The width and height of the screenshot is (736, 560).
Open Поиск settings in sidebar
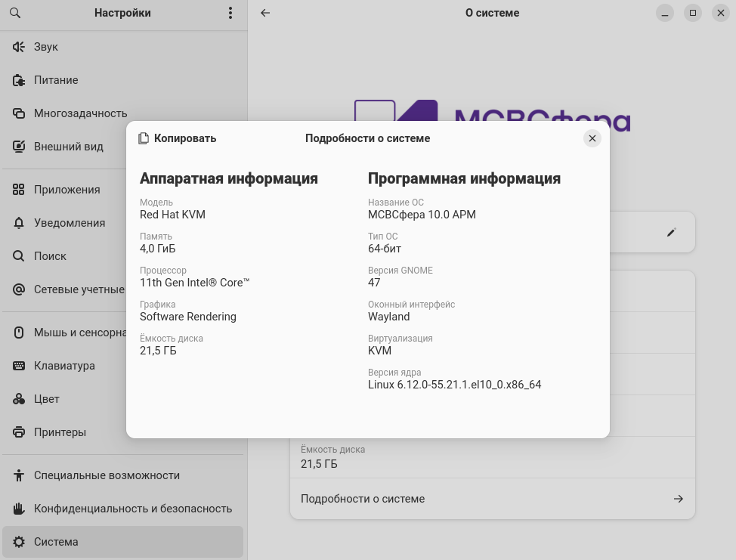tap(50, 256)
